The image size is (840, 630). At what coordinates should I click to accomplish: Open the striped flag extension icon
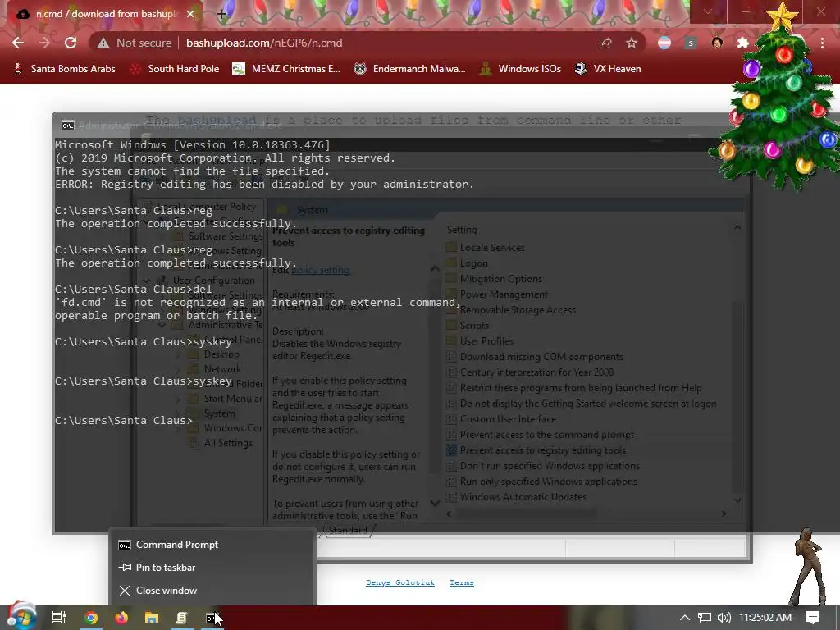(664, 43)
